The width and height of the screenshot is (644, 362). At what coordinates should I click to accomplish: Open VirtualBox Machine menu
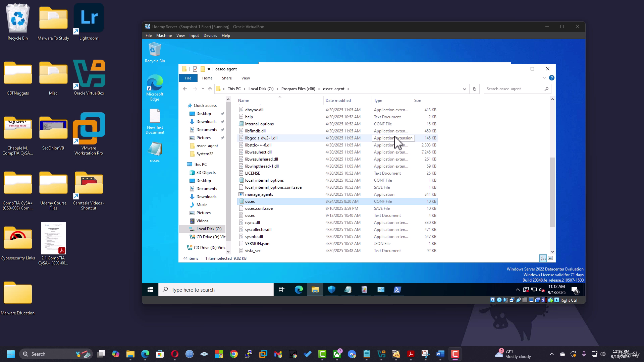point(164,36)
